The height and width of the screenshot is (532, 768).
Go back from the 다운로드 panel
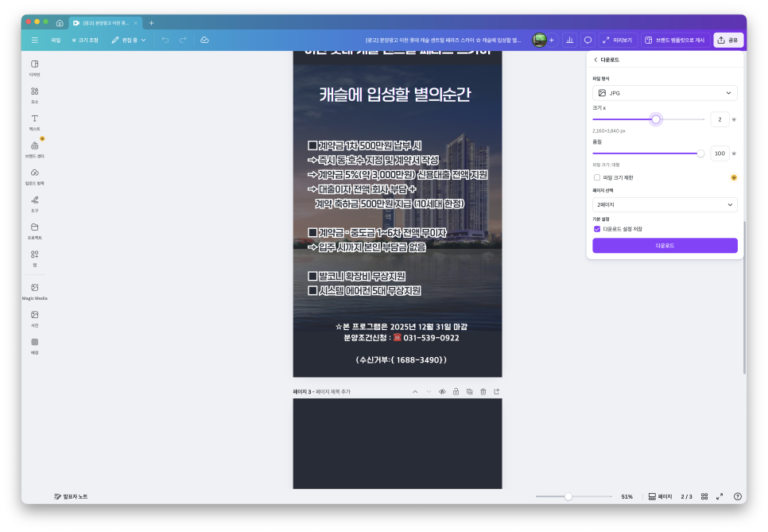595,60
